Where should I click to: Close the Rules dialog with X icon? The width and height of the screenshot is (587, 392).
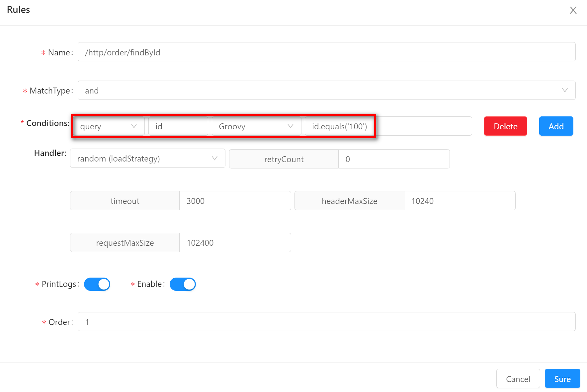tap(573, 10)
